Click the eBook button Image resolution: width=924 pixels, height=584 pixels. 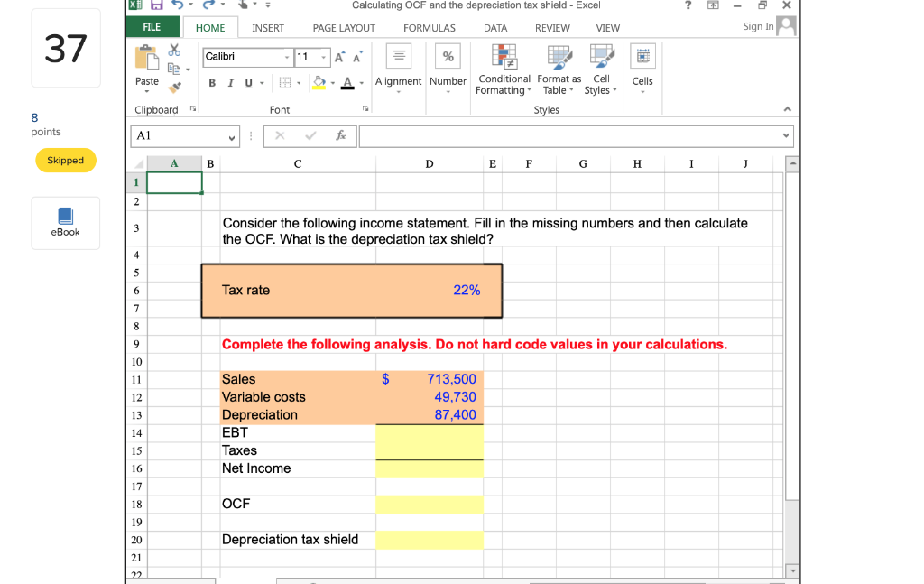tap(65, 223)
